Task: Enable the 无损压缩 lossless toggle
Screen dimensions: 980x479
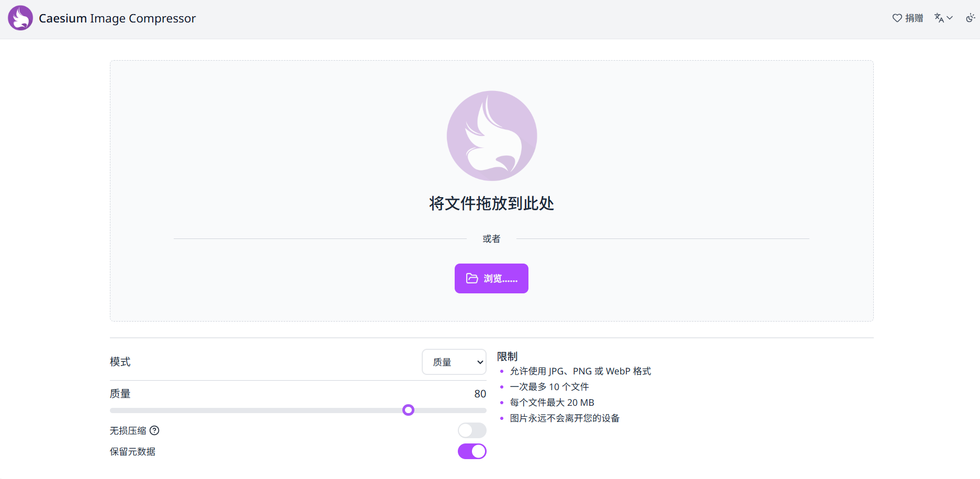Action: (472, 430)
